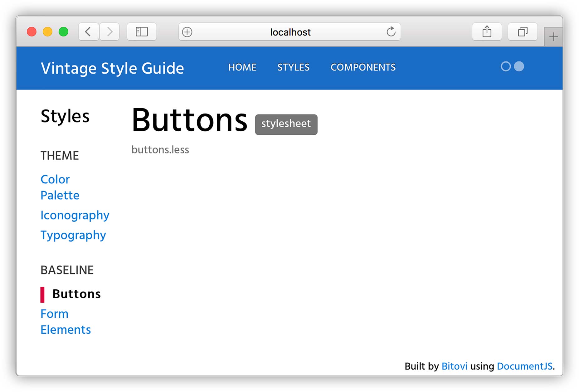Open the COMPONENTS nav item
The height and width of the screenshot is (392, 579).
tap(363, 67)
